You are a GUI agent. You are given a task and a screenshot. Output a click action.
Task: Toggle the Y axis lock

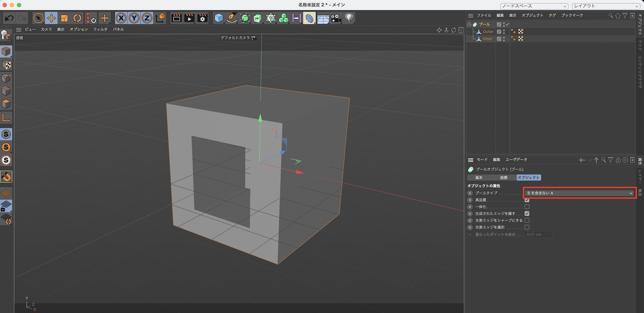[x=134, y=18]
